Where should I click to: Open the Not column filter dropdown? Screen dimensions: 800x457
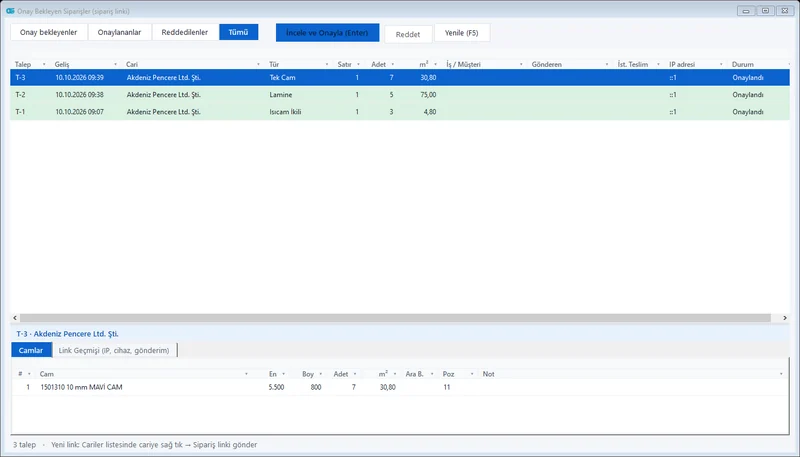click(781, 374)
